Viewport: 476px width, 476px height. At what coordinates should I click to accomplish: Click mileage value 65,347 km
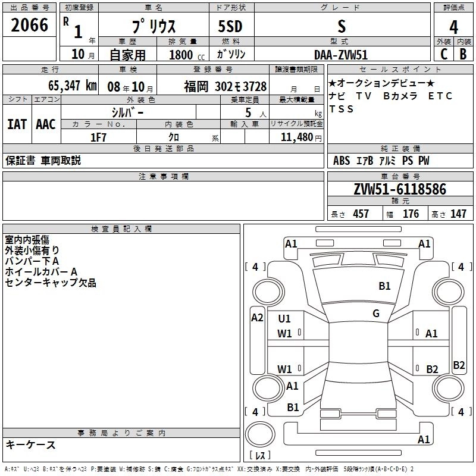(x=72, y=85)
